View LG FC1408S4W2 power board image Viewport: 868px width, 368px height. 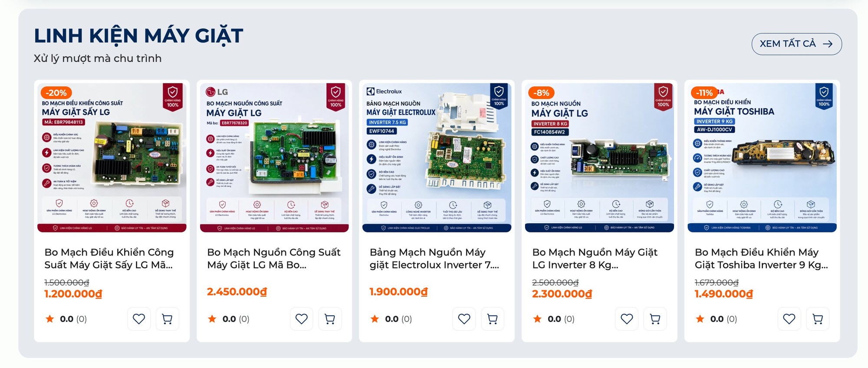coord(599,158)
